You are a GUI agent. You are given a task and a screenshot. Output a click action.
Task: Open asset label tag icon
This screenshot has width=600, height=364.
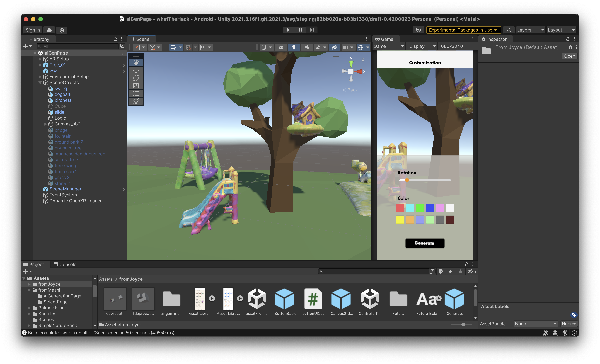click(574, 315)
